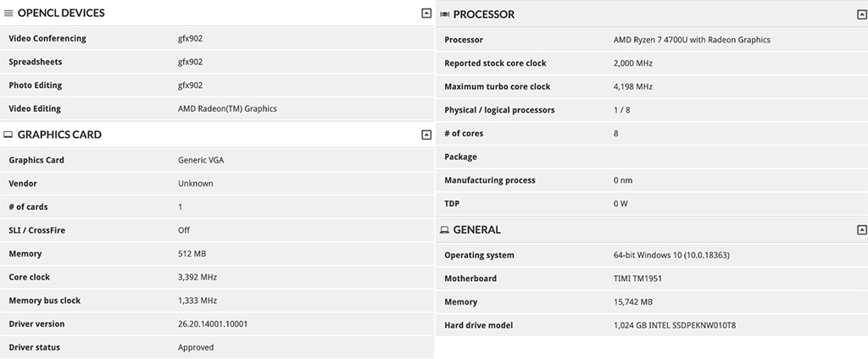Click the TIMI TM1951 motherboard value

tap(637, 279)
